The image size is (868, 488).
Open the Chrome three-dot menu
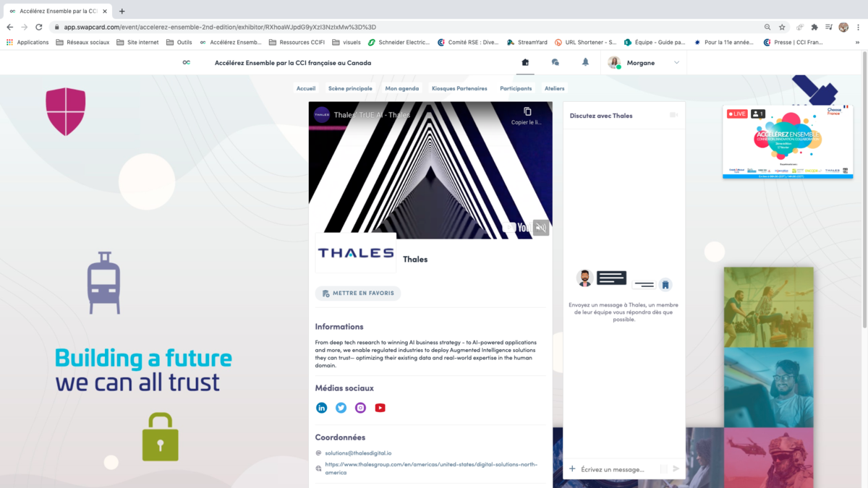pyautogui.click(x=859, y=27)
